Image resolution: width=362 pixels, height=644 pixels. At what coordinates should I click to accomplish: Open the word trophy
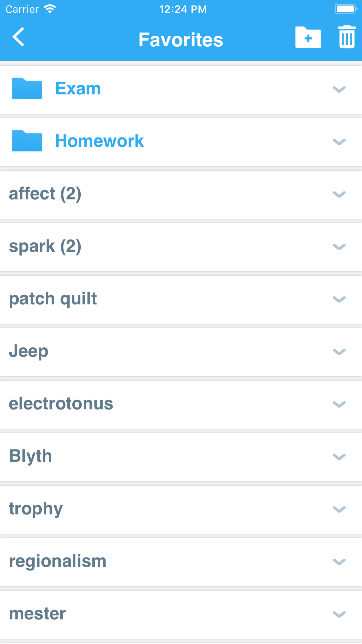pos(36,509)
